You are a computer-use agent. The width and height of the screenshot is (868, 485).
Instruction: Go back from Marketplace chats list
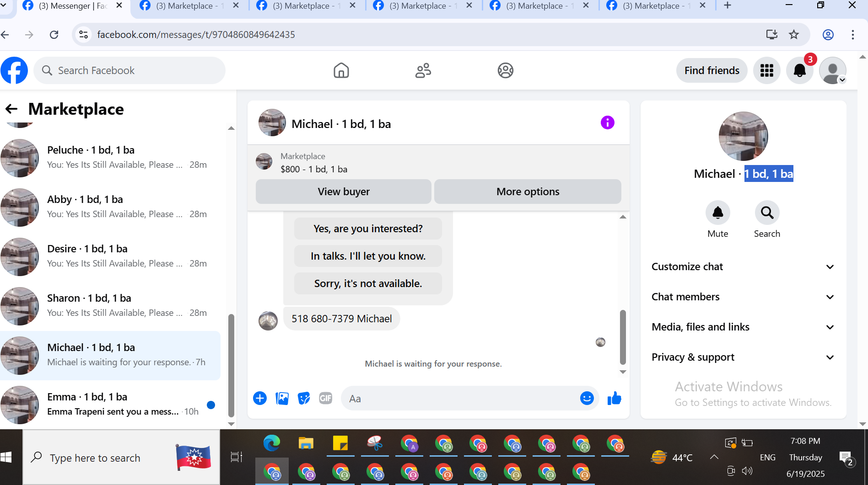coord(11,109)
